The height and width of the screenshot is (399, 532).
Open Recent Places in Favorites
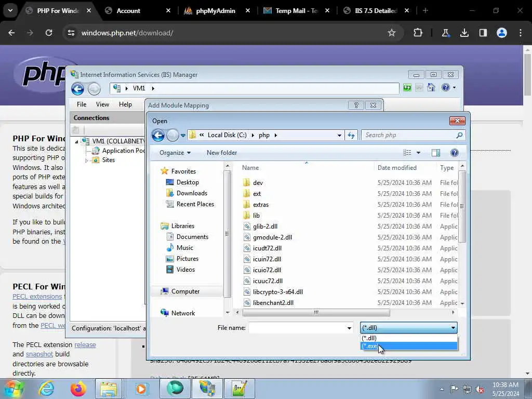195,204
